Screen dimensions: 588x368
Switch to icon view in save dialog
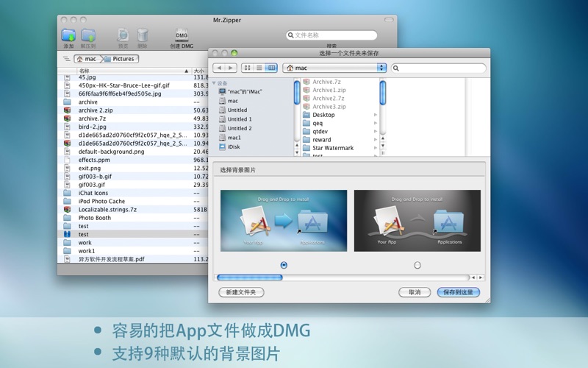click(248, 68)
